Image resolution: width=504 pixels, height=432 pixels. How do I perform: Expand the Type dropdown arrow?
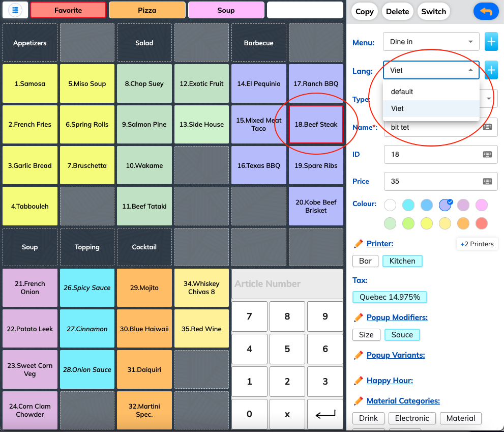tap(489, 98)
